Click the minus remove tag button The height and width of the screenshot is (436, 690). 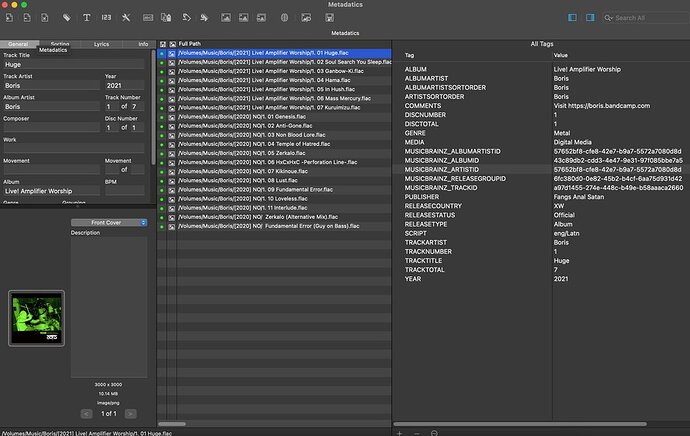click(x=417, y=433)
